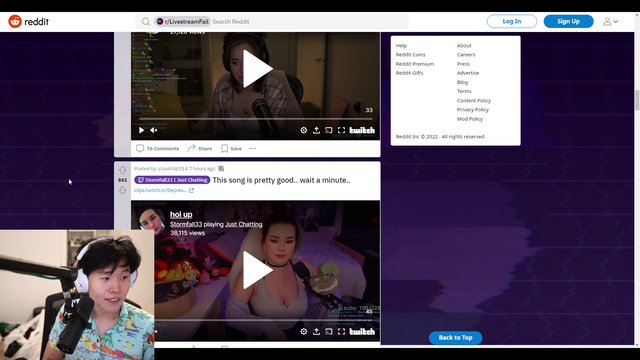Share the top post
Screen dimensions: 640x360
click(200, 149)
